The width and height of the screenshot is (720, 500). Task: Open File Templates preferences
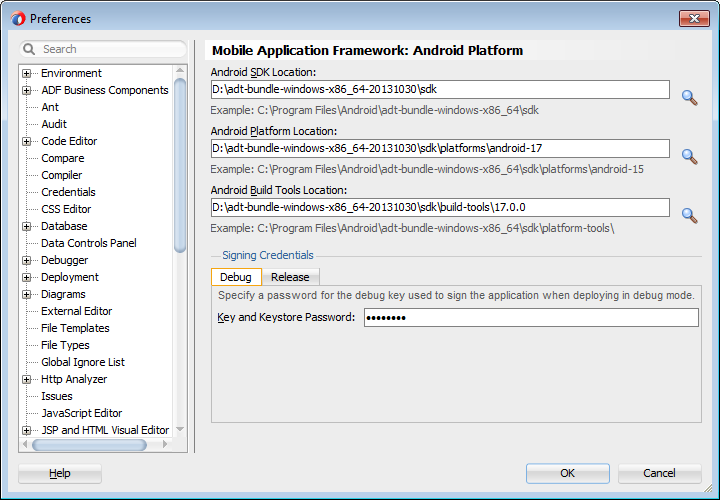tap(75, 328)
